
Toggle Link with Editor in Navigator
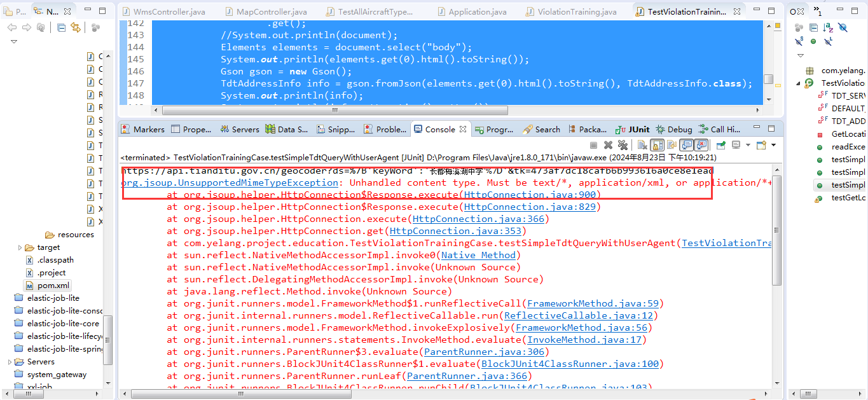[x=76, y=27]
